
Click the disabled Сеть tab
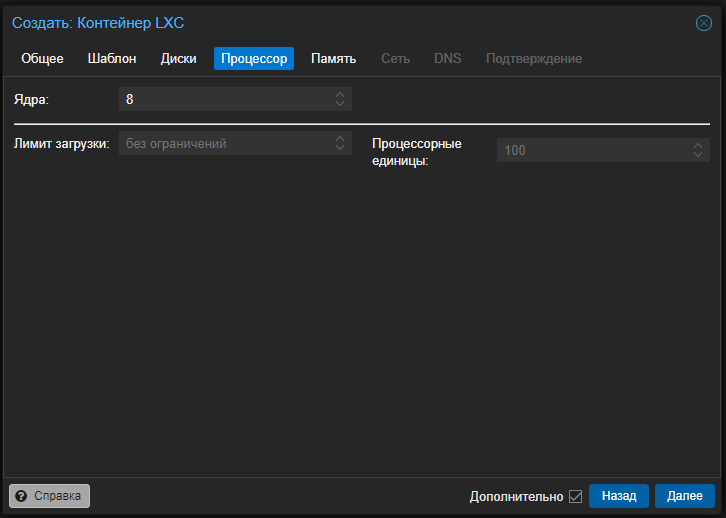395,58
